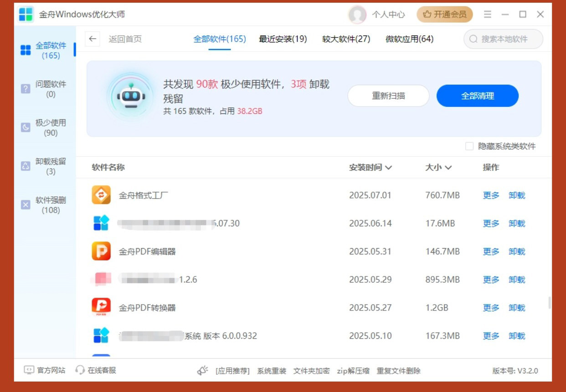Click the 版本号: V3.2.0 label
The width and height of the screenshot is (566, 392).
point(515,371)
